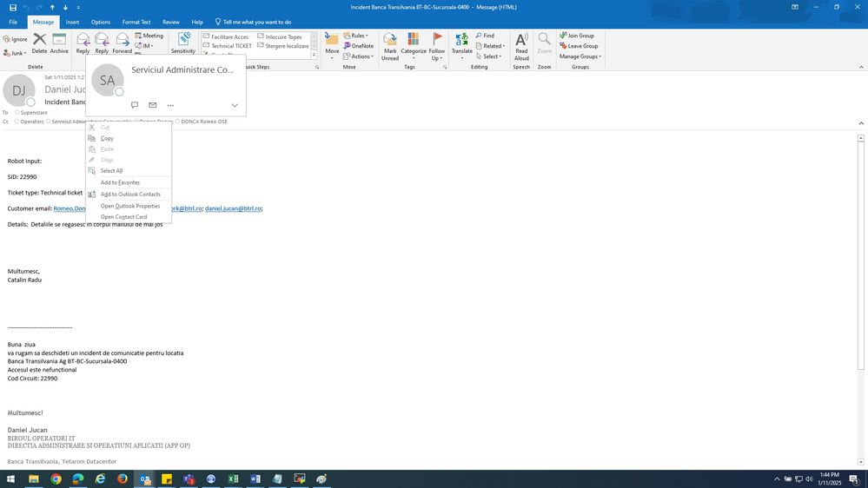Screen dimensions: 868x488
Task: Customize the Quick Access Toolbar dropdown
Action: point(78,7)
